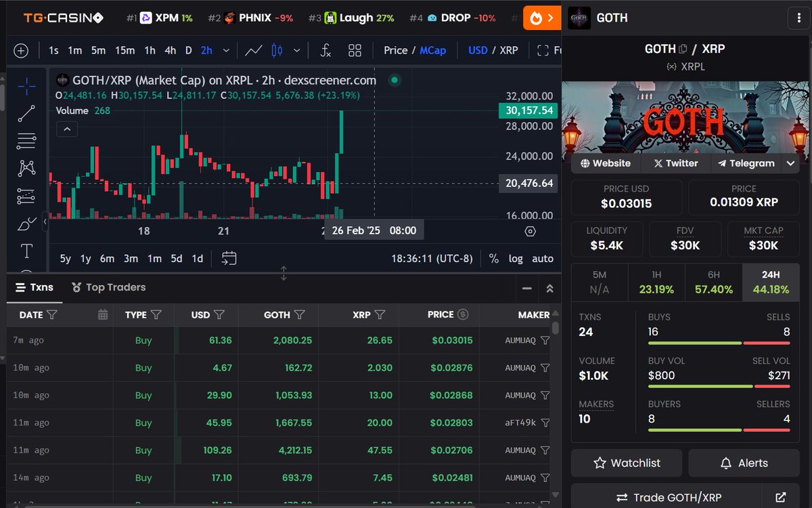The height and width of the screenshot is (508, 812).
Task: Expand transactions panel double chevron
Action: (x=549, y=289)
